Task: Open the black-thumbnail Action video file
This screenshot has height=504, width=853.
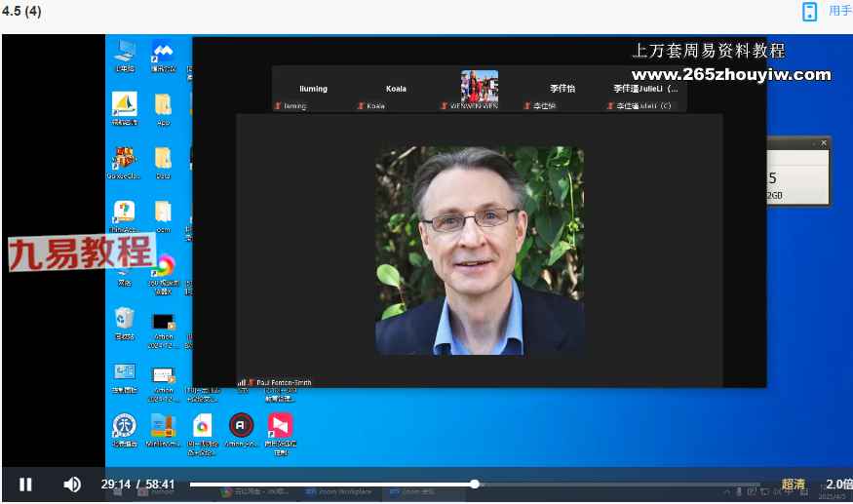Action: coord(163,330)
